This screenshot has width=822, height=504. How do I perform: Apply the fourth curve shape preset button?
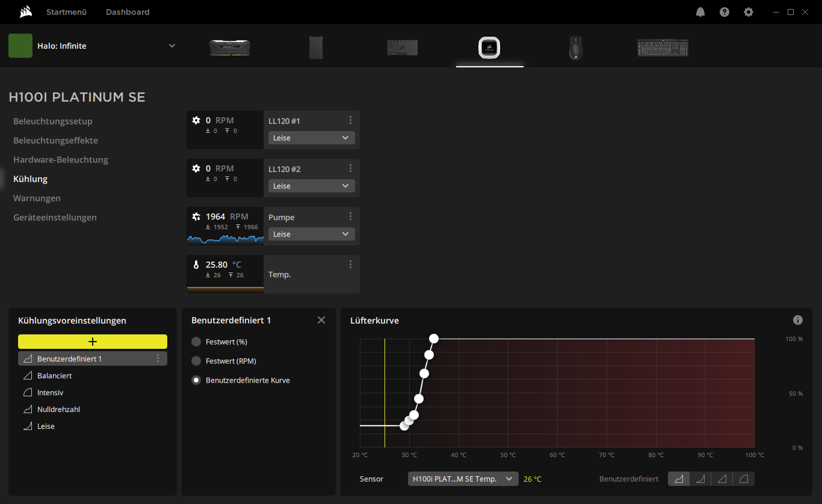(744, 479)
